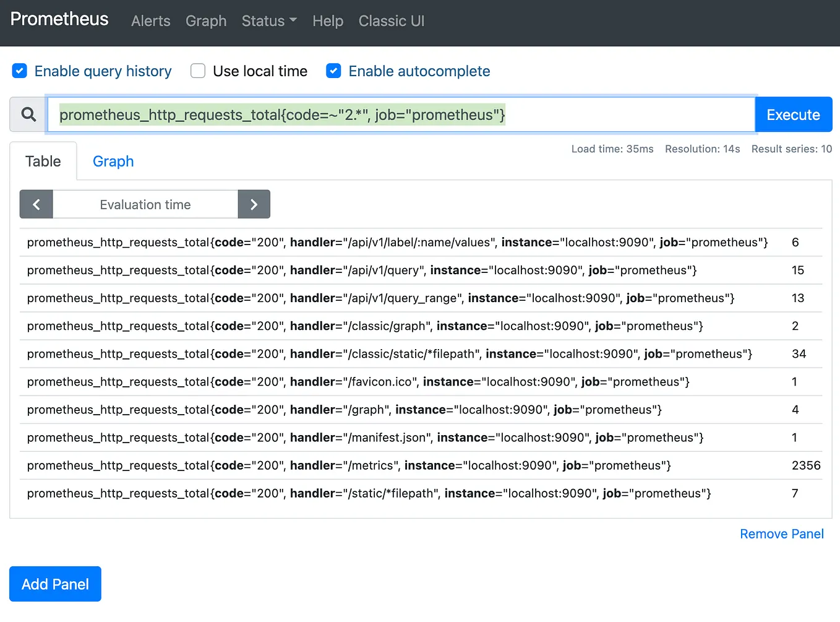Select the Table tab
Image resolution: width=840 pixels, height=622 pixels.
[x=43, y=161]
